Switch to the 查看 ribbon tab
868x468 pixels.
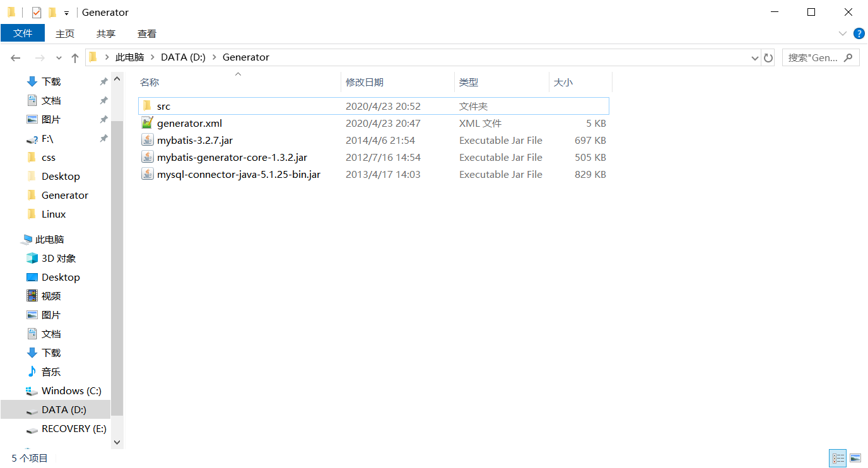(147, 33)
